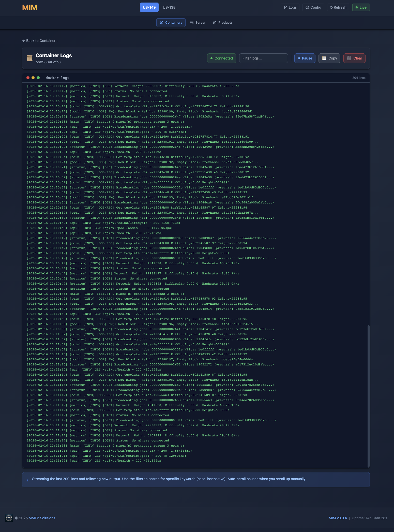Select the Products tab

click(x=223, y=23)
